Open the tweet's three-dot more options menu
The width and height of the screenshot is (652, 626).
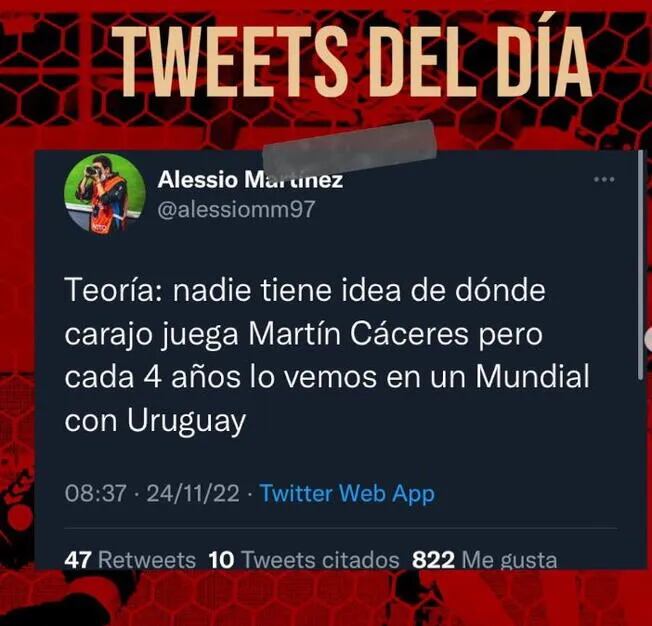coord(604,179)
